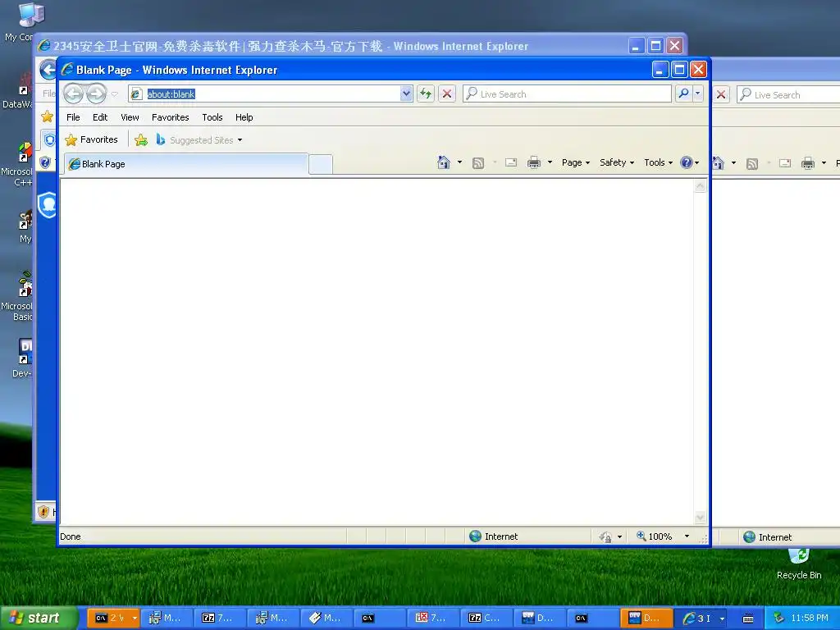Viewport: 840px width, 630px height.
Task: Click the Favorites star button
Action: tap(91, 139)
